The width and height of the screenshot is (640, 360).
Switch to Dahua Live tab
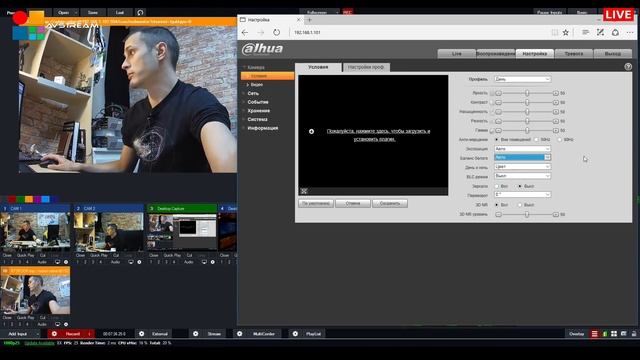click(456, 53)
